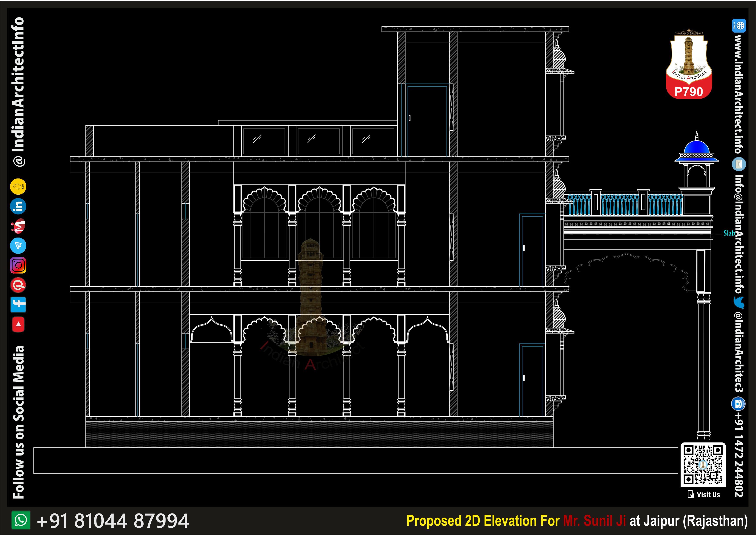Open the Facebook icon
Screen dimensions: 756x535
coord(18,305)
